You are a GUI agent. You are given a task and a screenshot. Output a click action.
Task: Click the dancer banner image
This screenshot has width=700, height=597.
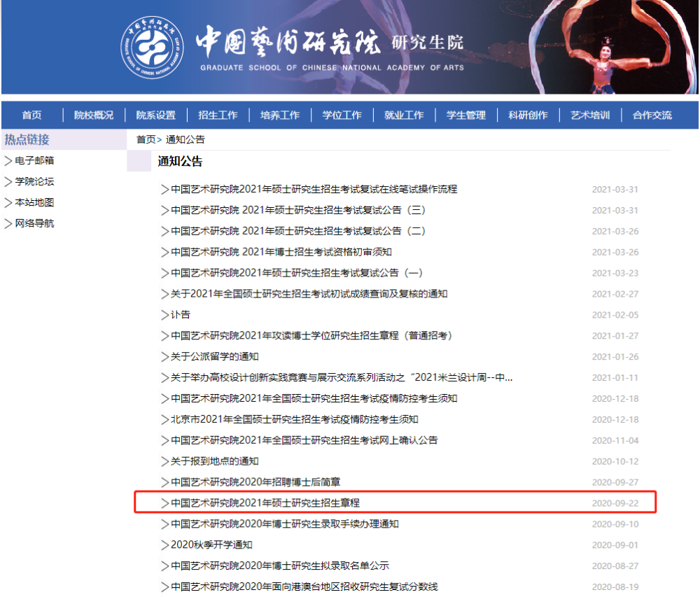point(612,47)
